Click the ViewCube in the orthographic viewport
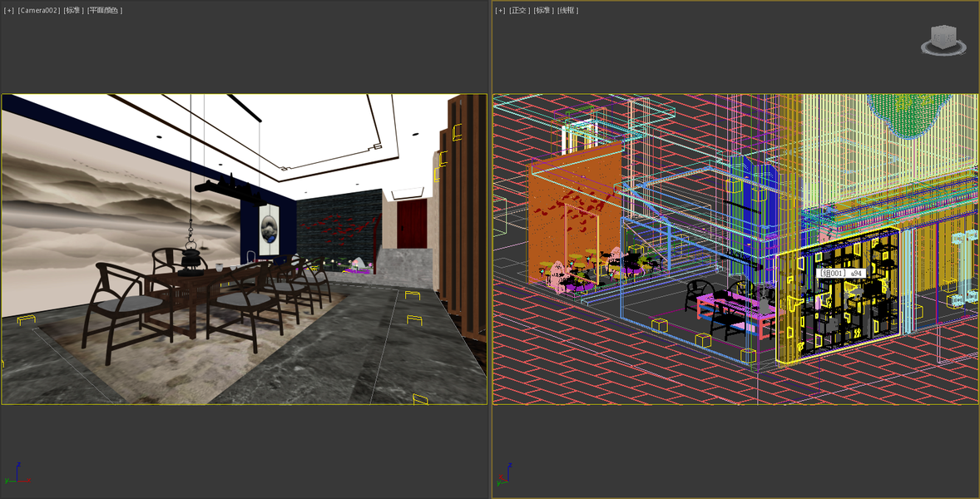Screen dimensions: 980x499 942,37
